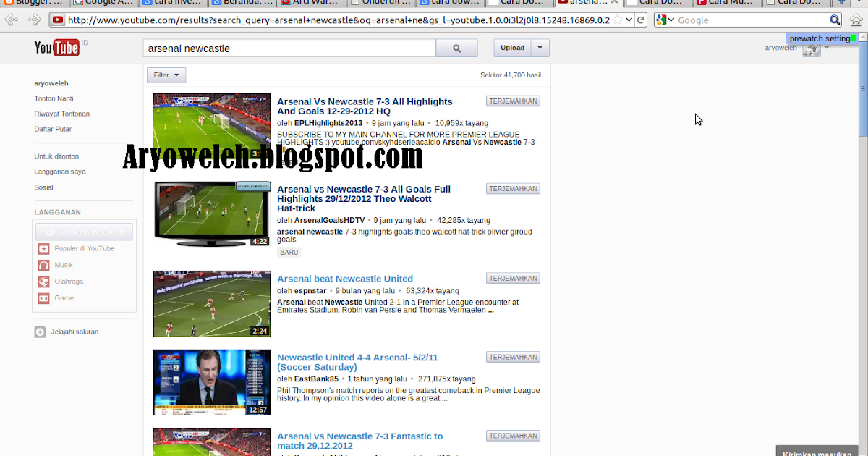Click the Olahraga soccer ball icon
Viewport: 868px width, 456px height.
point(44,282)
